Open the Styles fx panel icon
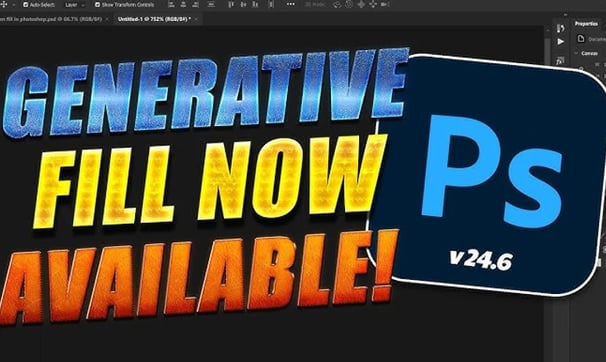Screen dimensions: 606x362 tap(560, 61)
